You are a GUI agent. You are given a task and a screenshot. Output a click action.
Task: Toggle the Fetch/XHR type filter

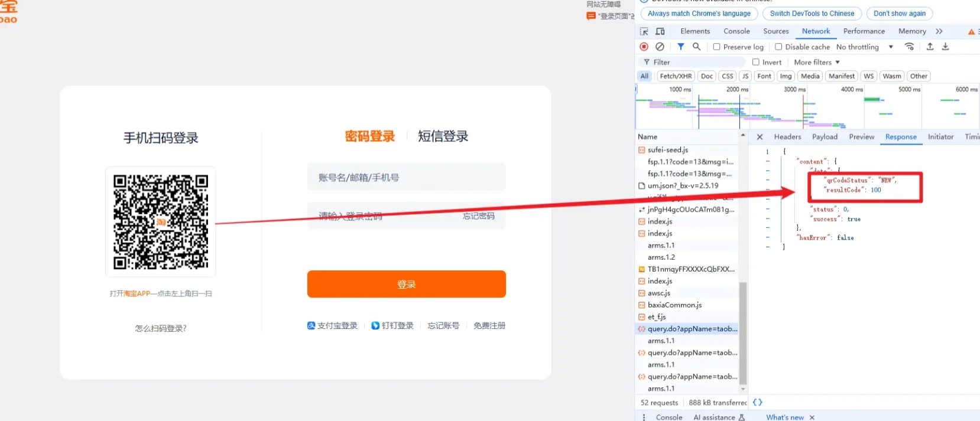click(x=676, y=76)
